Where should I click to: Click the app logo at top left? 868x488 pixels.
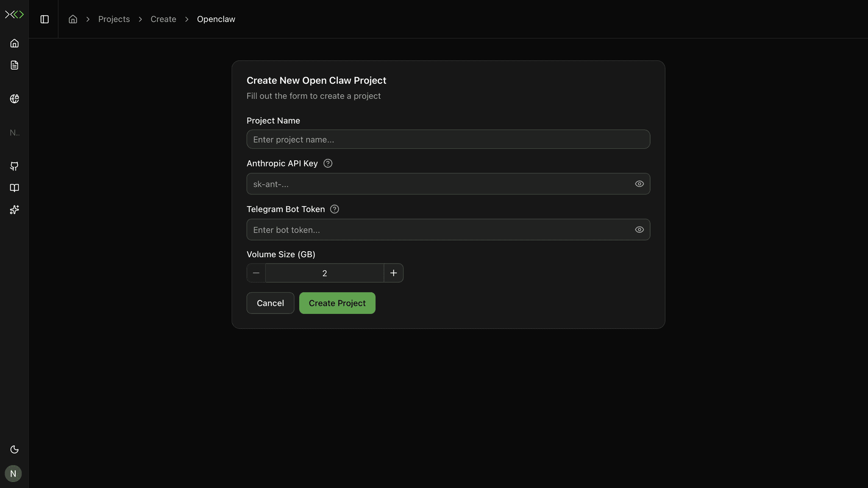coord(14,14)
